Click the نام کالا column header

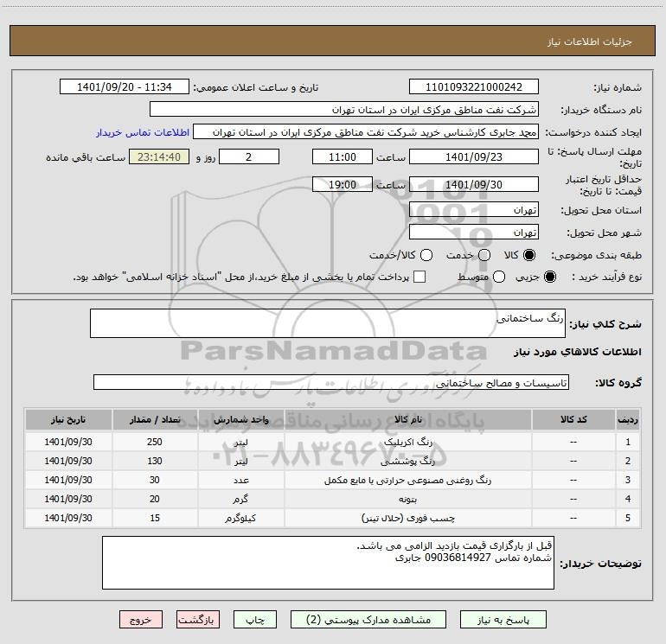point(407,419)
